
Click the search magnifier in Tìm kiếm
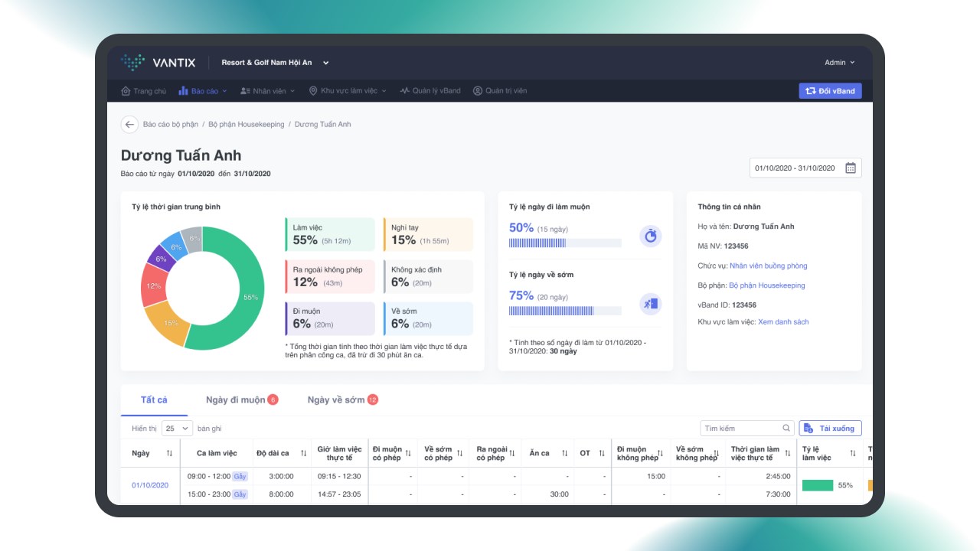(786, 428)
